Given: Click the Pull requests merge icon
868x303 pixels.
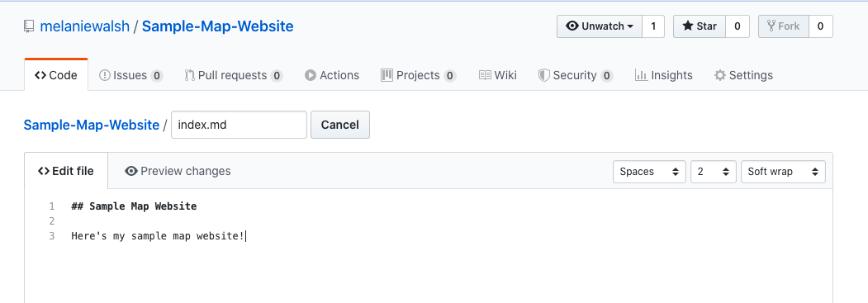Looking at the screenshot, I should (189, 75).
